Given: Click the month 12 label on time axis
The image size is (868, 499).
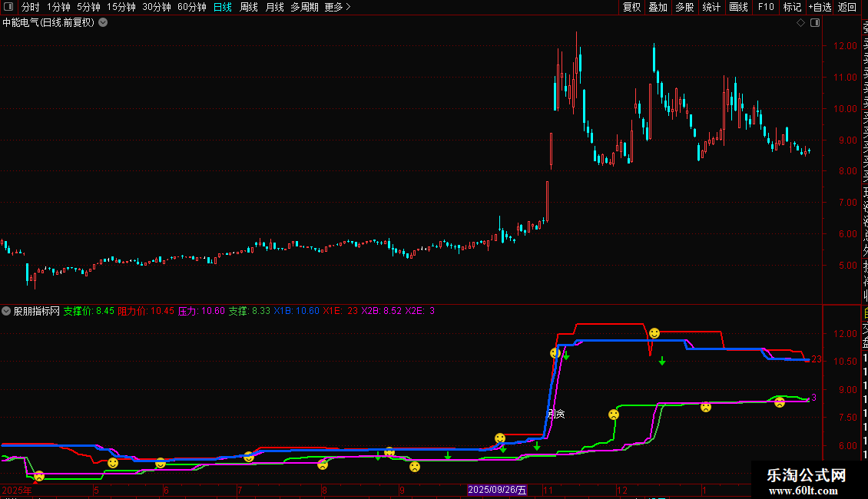Looking at the screenshot, I should [622, 490].
